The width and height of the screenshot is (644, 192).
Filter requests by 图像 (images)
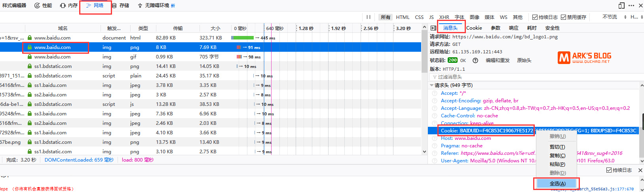coord(475,17)
